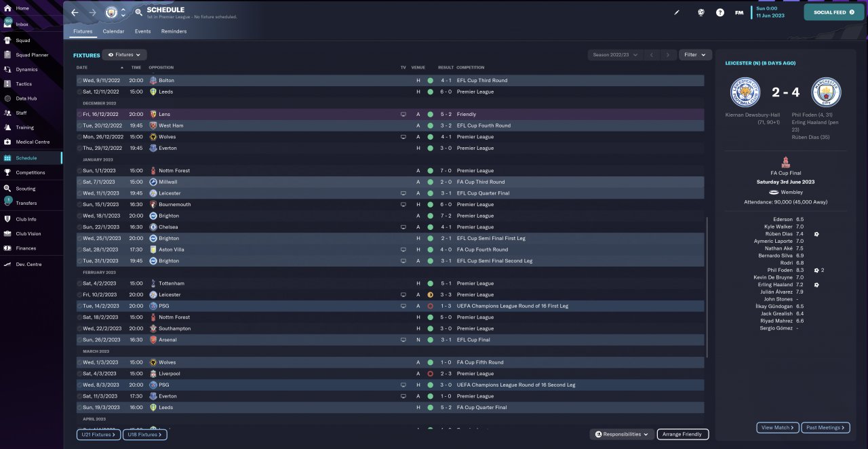Click the Leicester City crest in match panel
Viewport: 868px width, 449px height.
point(745,92)
